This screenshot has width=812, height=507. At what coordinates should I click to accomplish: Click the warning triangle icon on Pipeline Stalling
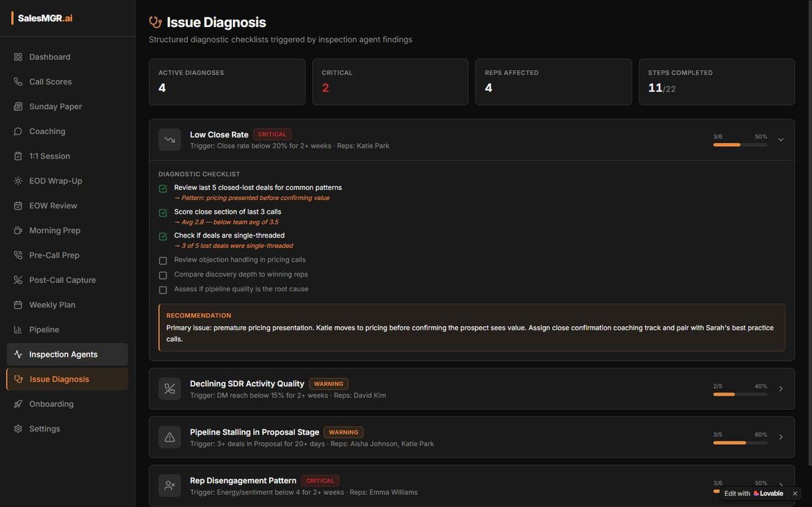point(169,437)
